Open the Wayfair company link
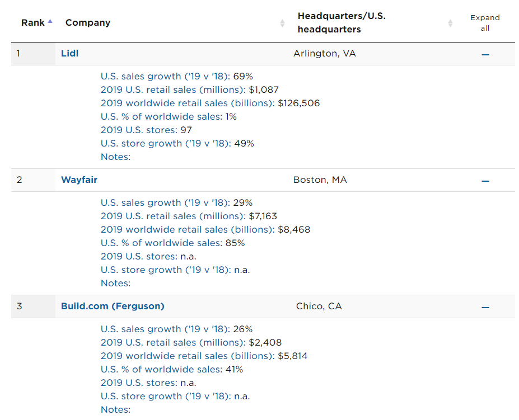Screen dimensions: 519x420 click(79, 180)
